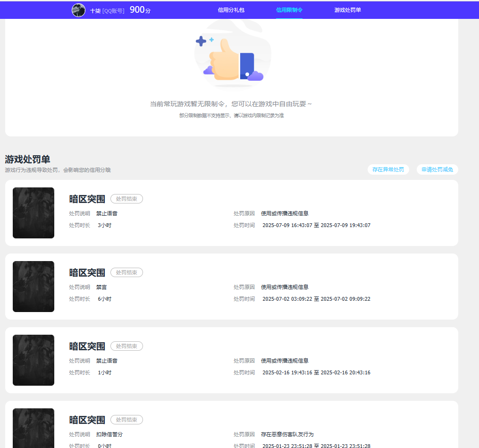The image size is (479, 448).
Task: Click 处罚结束 badge on the 扣除信誉分 record
Action: coord(126,420)
